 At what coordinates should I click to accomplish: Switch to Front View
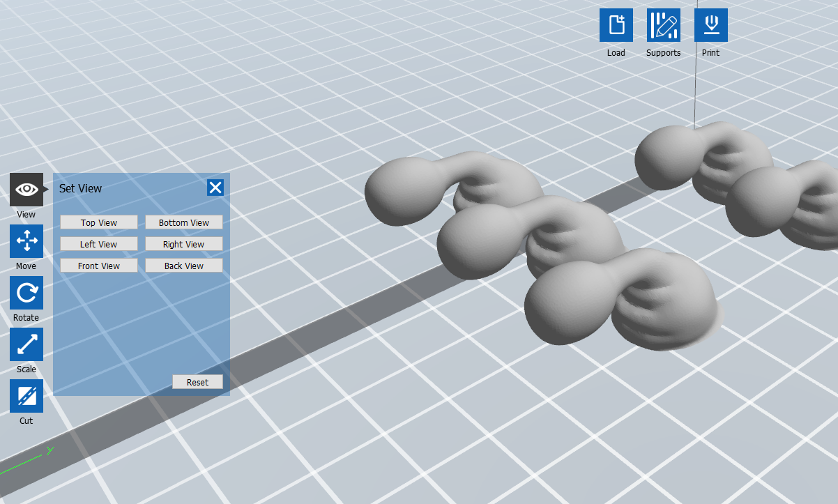pos(99,266)
